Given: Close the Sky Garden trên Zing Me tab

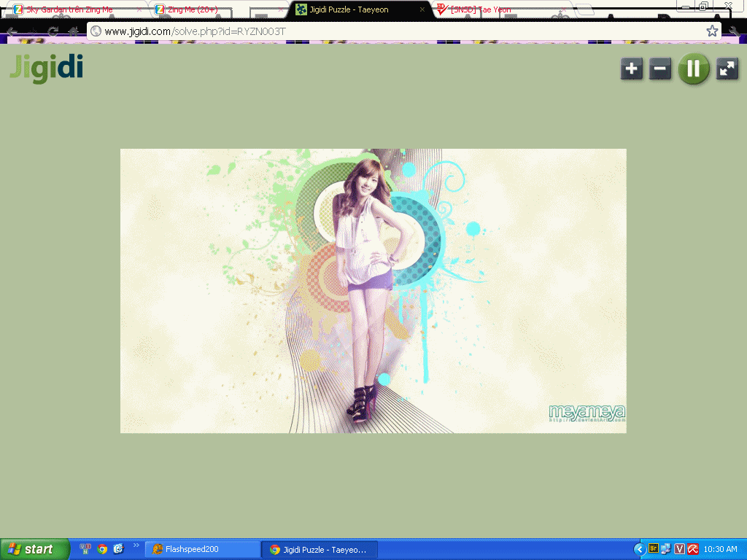Looking at the screenshot, I should tap(139, 9).
